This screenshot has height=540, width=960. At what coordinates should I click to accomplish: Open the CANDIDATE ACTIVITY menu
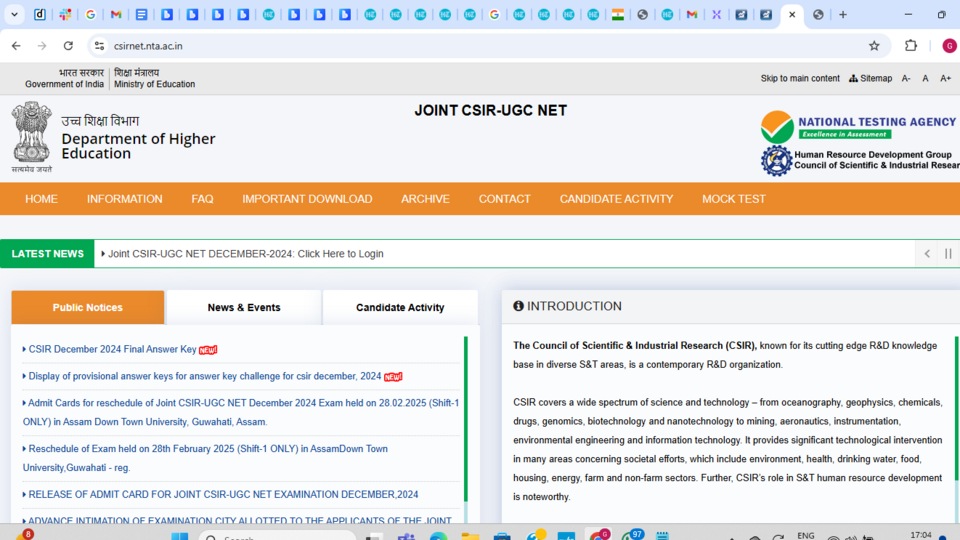point(616,199)
